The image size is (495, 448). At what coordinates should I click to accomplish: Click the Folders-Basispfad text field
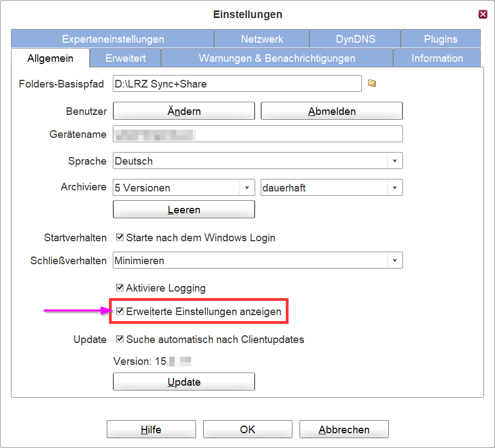pos(237,84)
